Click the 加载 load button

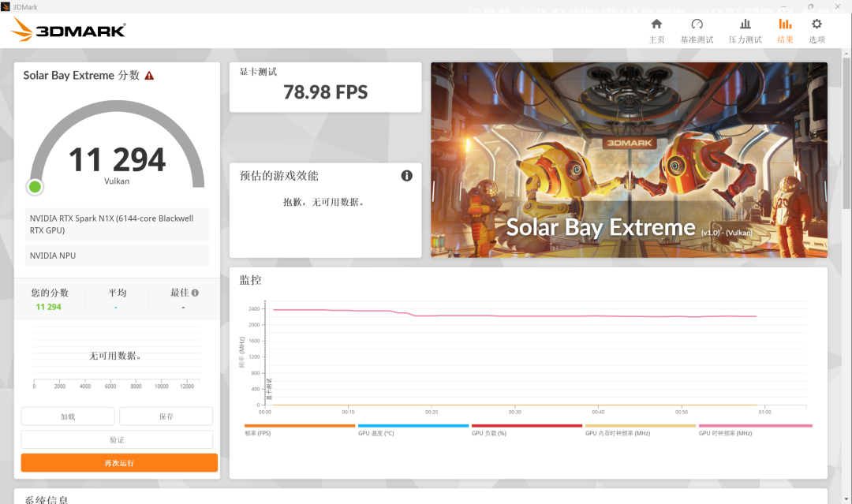click(x=68, y=416)
